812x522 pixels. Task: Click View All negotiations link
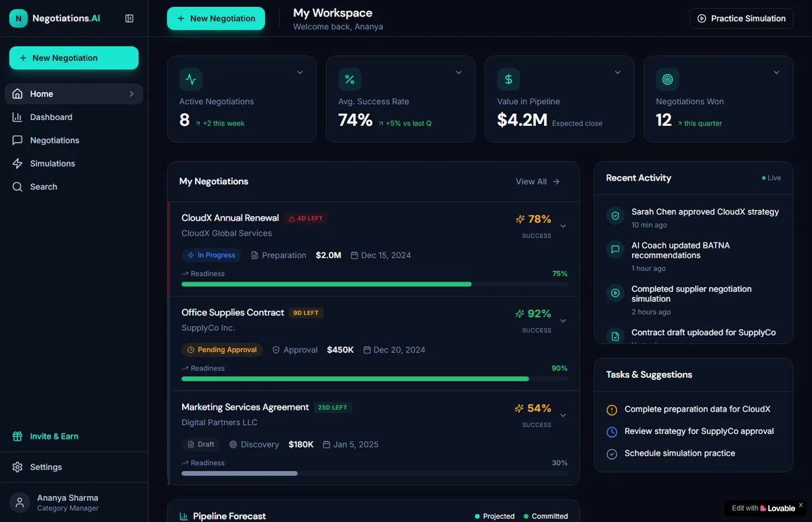point(538,181)
